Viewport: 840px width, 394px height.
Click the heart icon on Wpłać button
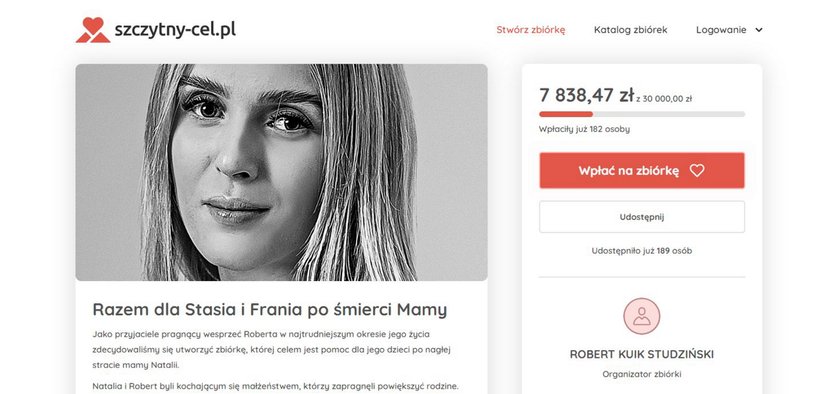pyautogui.click(x=697, y=170)
